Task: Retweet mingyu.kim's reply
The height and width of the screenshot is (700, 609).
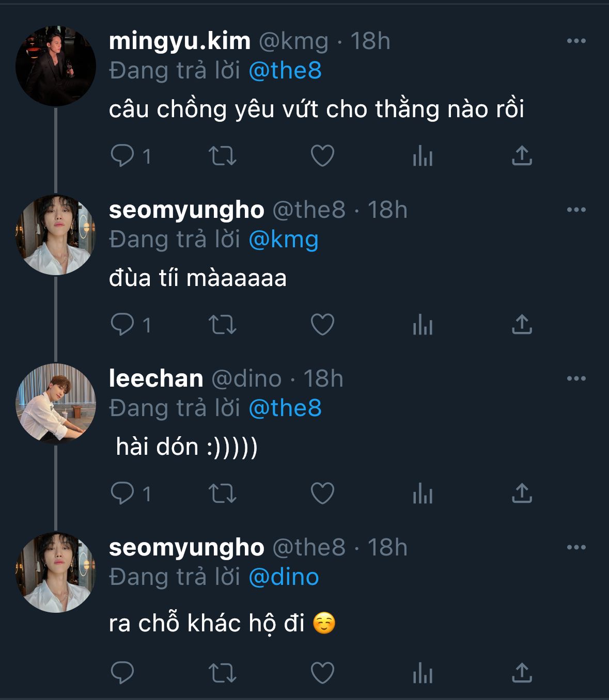Action: (222, 155)
